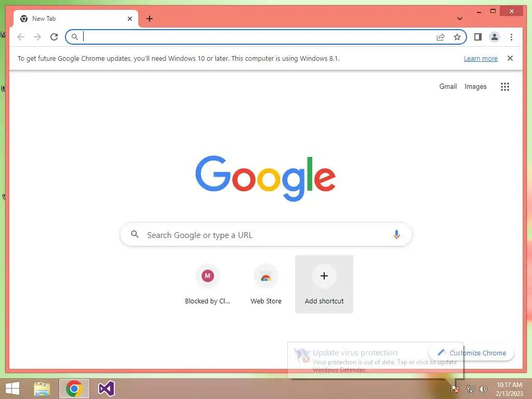The image size is (532, 399).
Task: Click the Update virus protection notification
Action: (375, 361)
